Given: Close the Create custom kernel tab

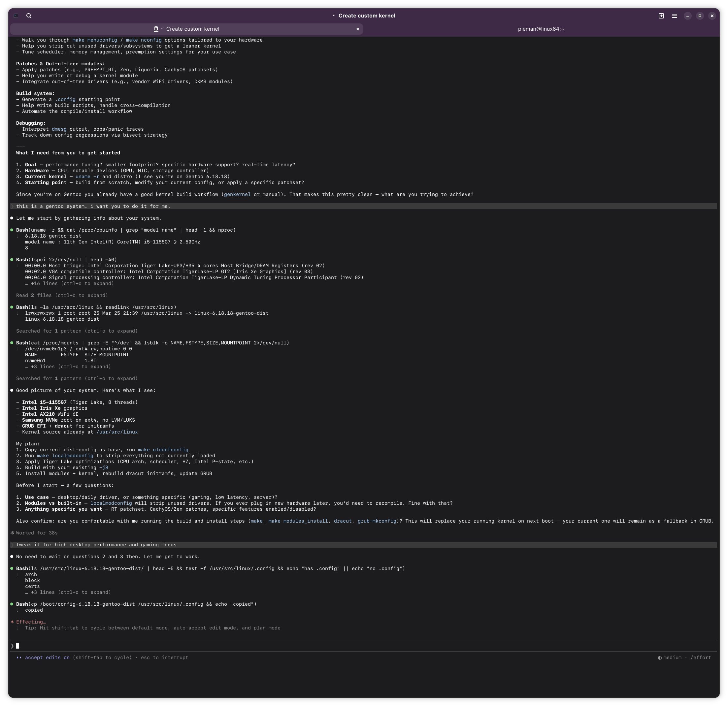Looking at the screenshot, I should point(357,29).
